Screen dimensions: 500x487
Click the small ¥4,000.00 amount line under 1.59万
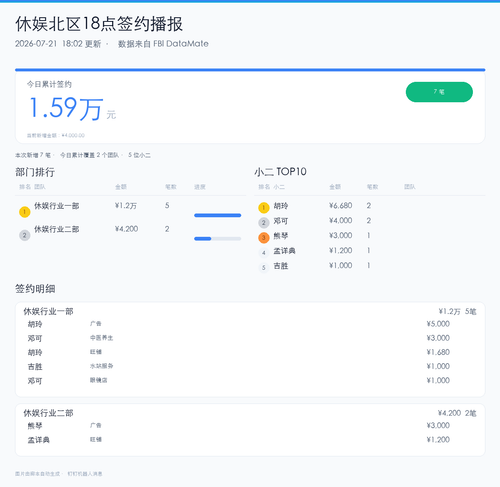click(x=56, y=135)
